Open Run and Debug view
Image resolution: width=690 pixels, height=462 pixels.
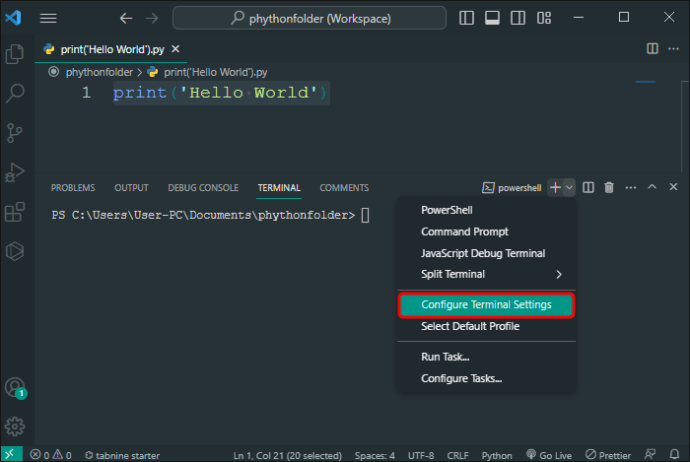(x=15, y=172)
